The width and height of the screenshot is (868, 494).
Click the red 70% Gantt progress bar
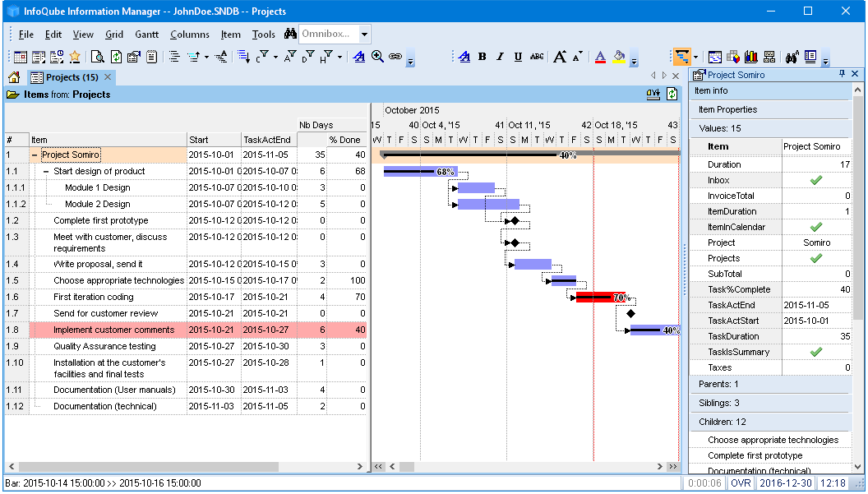[x=601, y=298]
